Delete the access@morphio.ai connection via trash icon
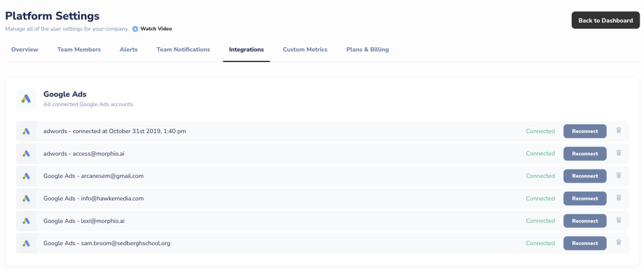Screen dimensions: 644x272 tap(619, 153)
